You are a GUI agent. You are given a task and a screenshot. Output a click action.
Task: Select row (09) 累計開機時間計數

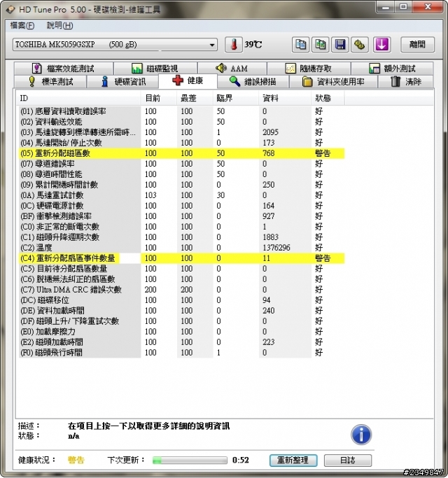(182, 185)
